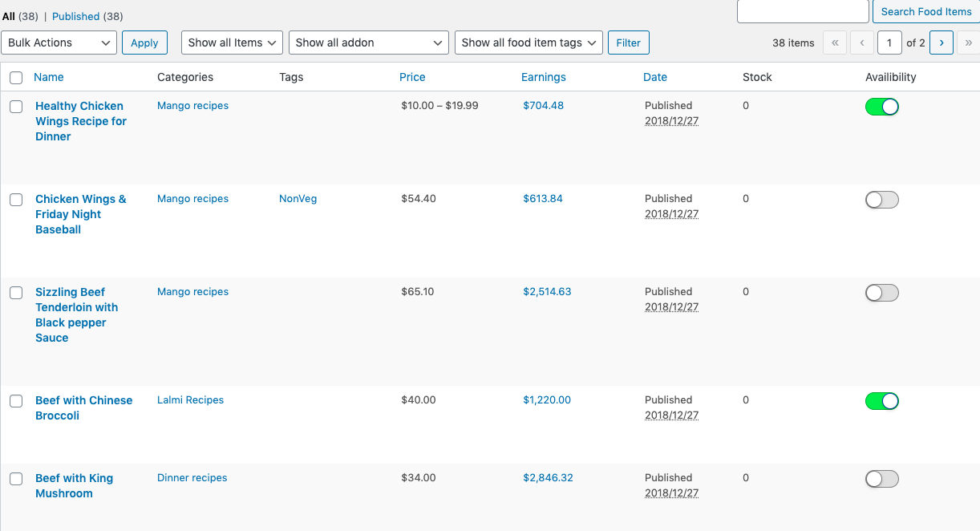Turn off Beef with Chinese Broccoli availability
The width and height of the screenshot is (980, 531).
(881, 401)
